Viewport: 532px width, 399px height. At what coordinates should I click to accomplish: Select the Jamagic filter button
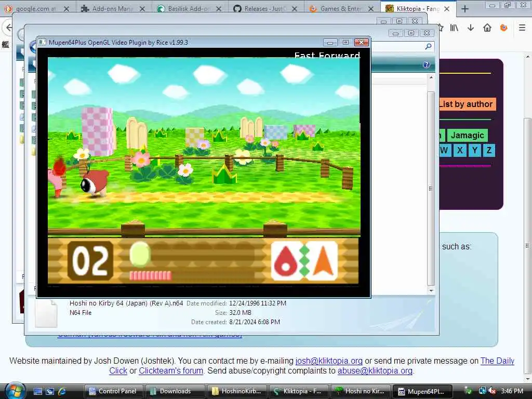[x=467, y=135]
